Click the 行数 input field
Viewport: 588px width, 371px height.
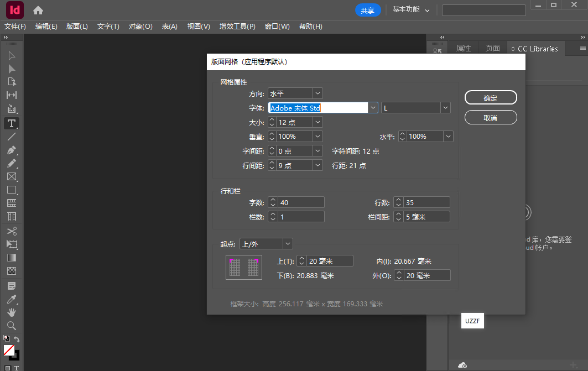click(426, 202)
